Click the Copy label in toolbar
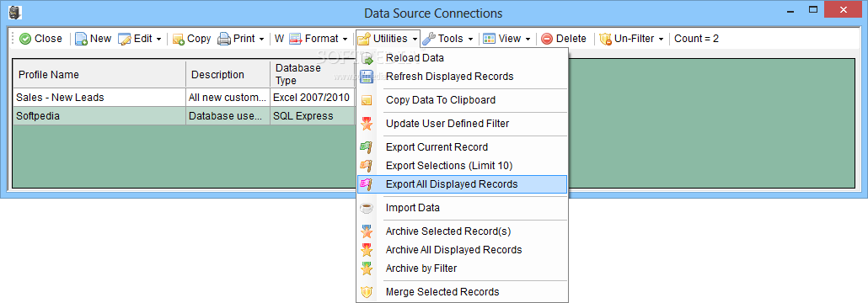This screenshot has height=303, width=868. 199,39
